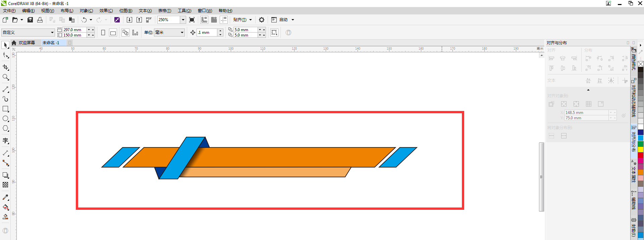
Task: Select the Zoom magnifier tool
Action: (6, 77)
